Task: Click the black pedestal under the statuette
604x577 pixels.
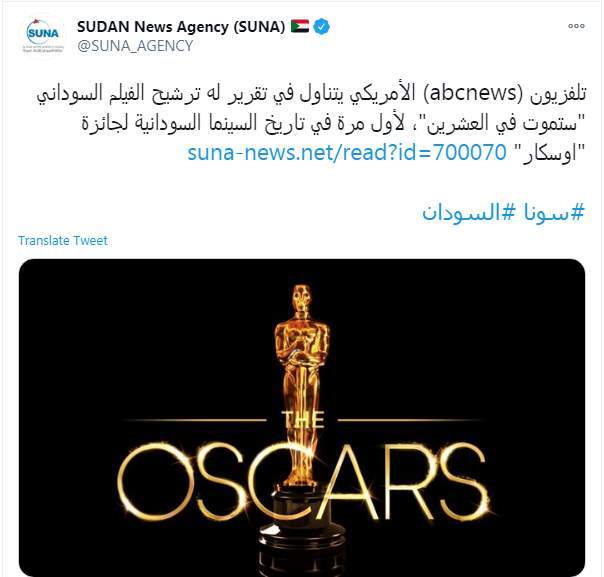Action: (x=302, y=533)
